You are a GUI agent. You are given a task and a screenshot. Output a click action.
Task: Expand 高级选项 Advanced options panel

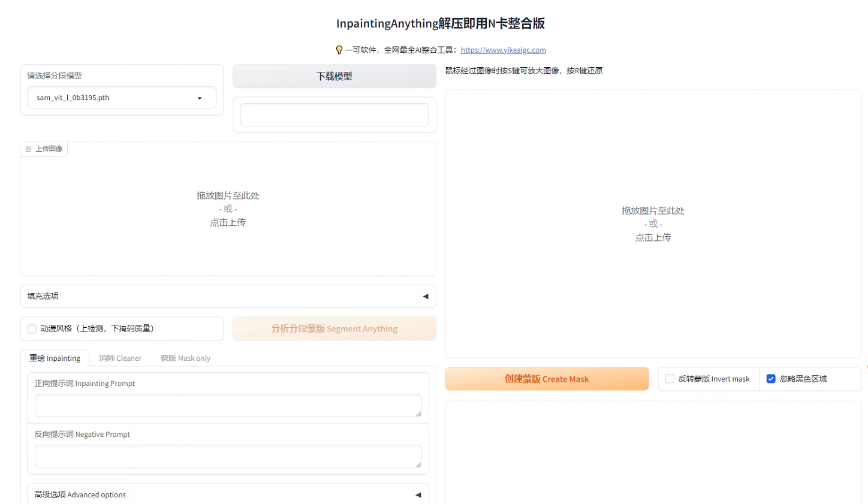tap(228, 495)
